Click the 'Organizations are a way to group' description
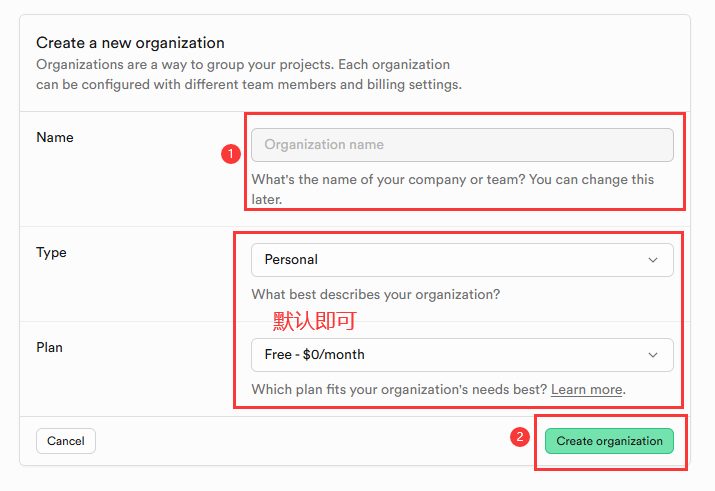This screenshot has height=491, width=715. (243, 65)
